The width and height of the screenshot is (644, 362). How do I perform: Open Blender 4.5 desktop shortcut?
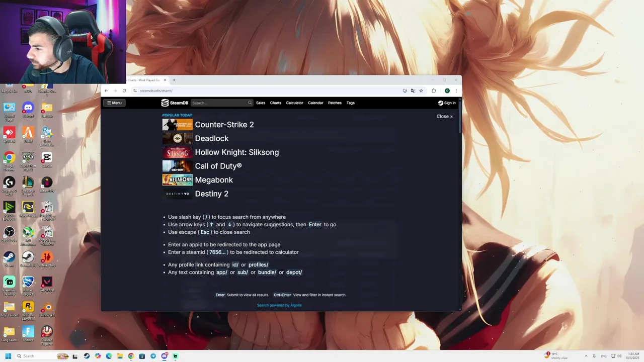[47, 309]
